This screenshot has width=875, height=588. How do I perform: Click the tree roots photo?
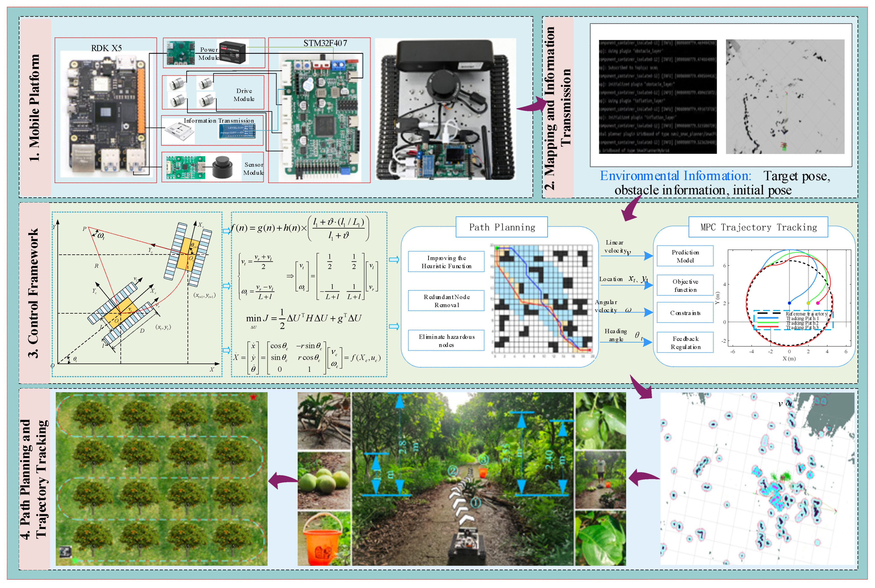coord(324,421)
